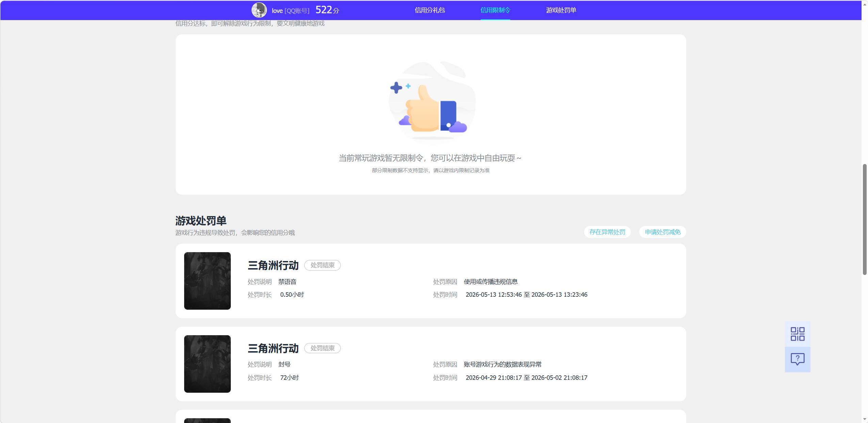Click username love [QQ账号]
The height and width of the screenshot is (423, 868).
(290, 11)
